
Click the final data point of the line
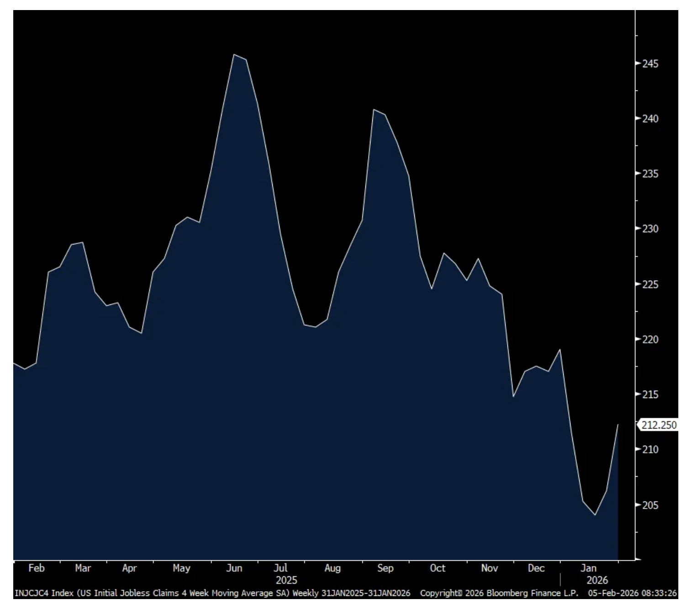(x=618, y=425)
